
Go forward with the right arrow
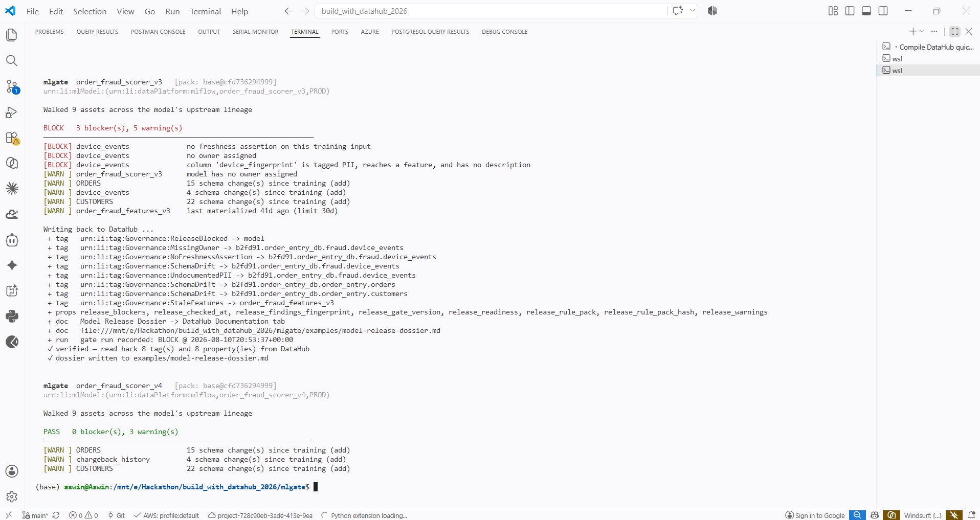coord(305,11)
